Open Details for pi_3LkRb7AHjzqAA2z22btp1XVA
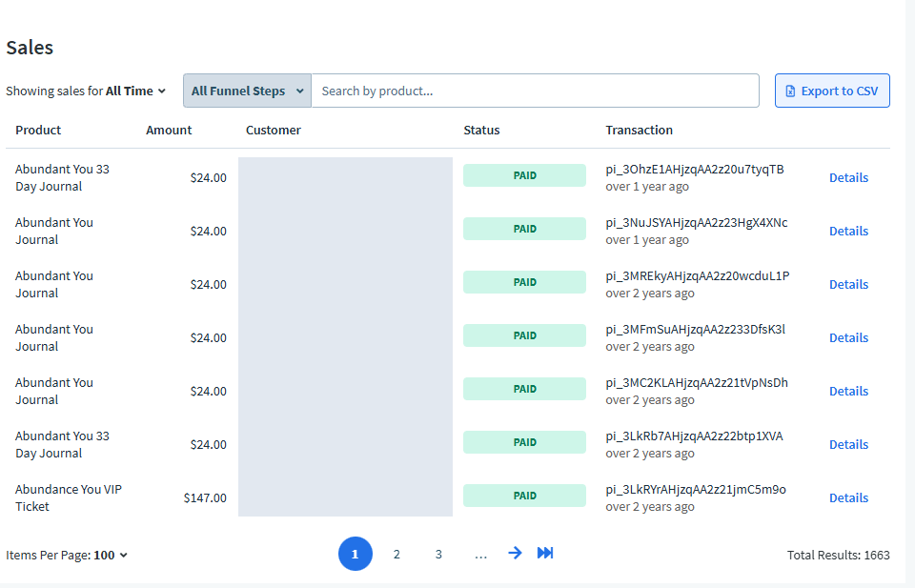The image size is (915, 588). [x=848, y=444]
